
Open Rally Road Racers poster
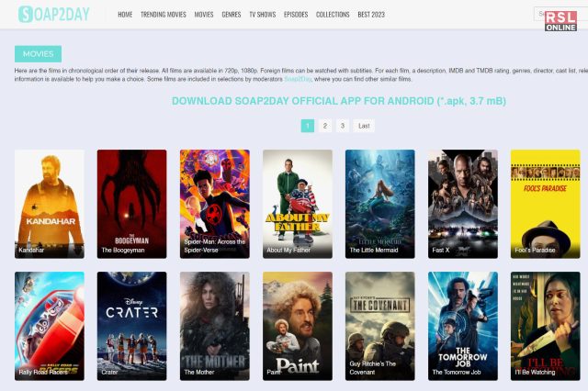tap(50, 326)
